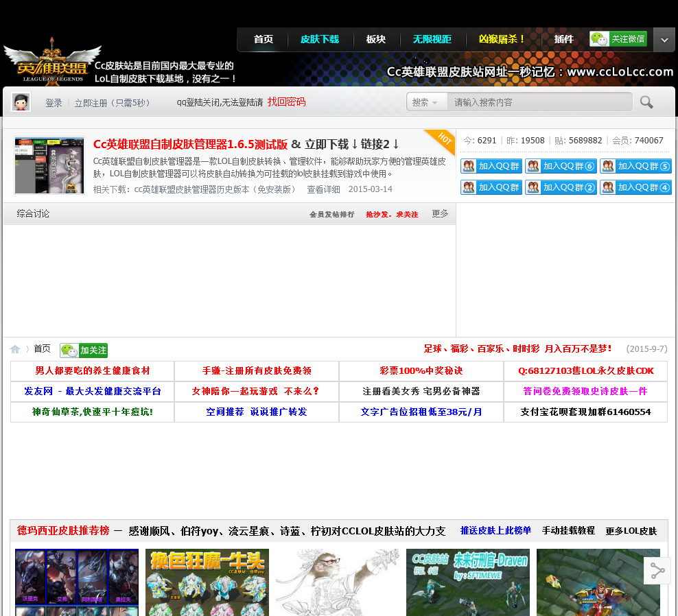Open 手赚-注册所有皮肤免费领 ad

pyautogui.click(x=257, y=371)
